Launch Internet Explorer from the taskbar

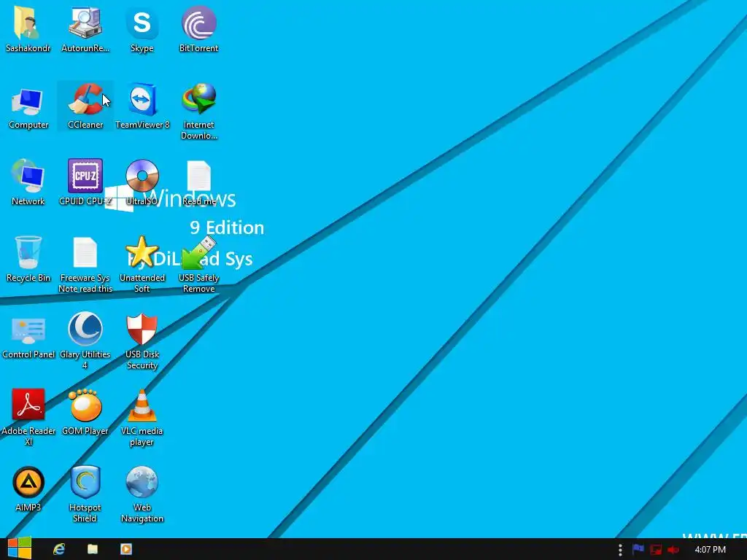(x=58, y=549)
